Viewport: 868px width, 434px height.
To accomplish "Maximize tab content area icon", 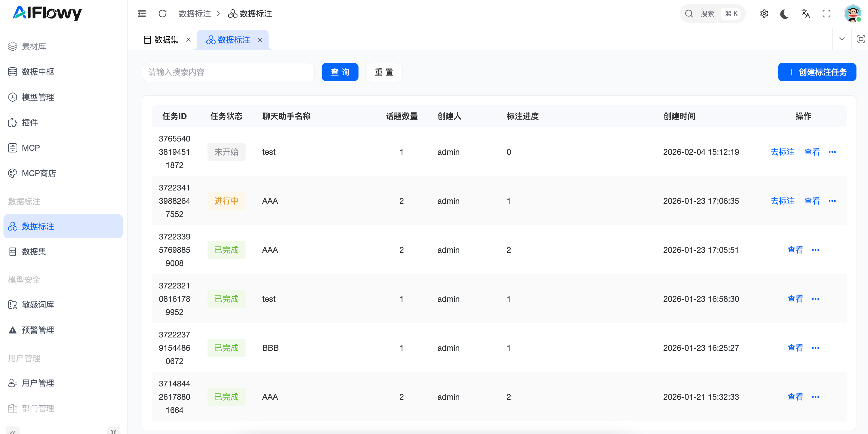I will coord(861,39).
